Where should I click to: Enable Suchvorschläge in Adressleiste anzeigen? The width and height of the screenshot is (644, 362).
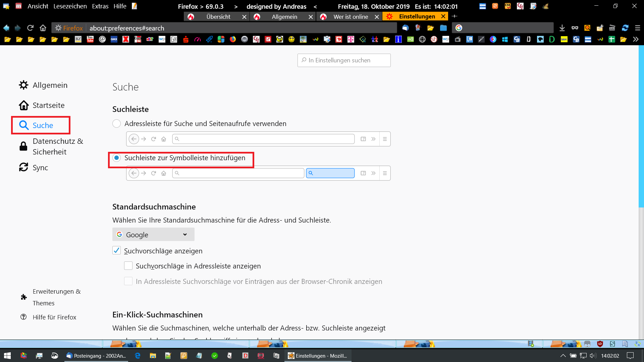click(128, 266)
